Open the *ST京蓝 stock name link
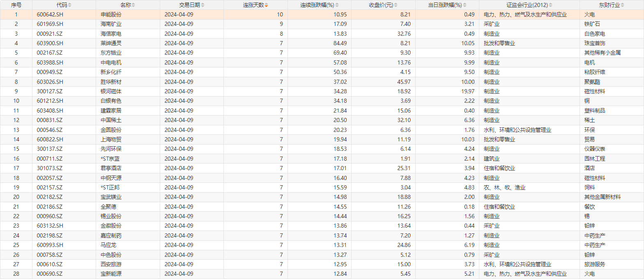 coord(110,159)
